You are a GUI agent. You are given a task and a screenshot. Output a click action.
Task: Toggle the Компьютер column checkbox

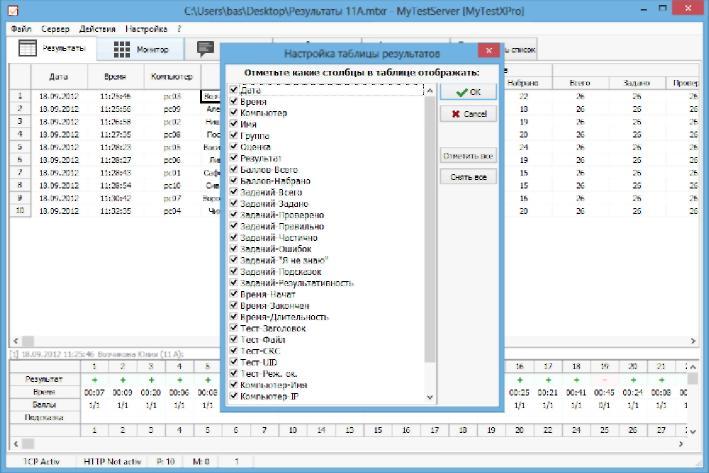(x=233, y=113)
